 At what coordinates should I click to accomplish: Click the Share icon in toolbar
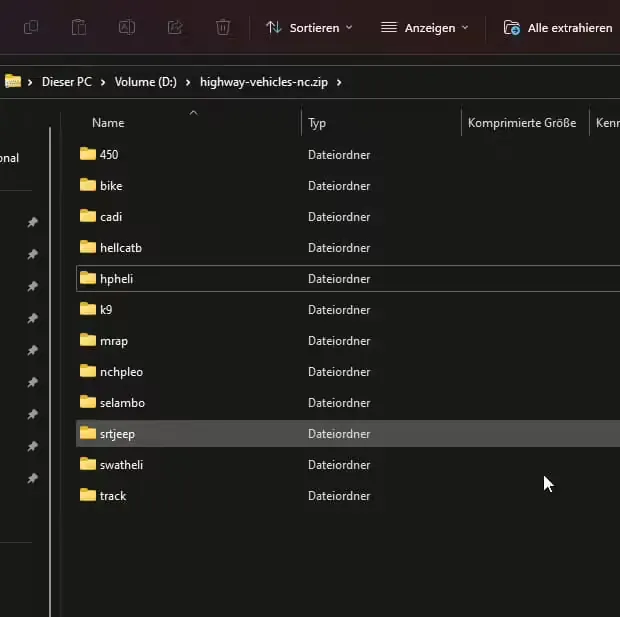[175, 27]
